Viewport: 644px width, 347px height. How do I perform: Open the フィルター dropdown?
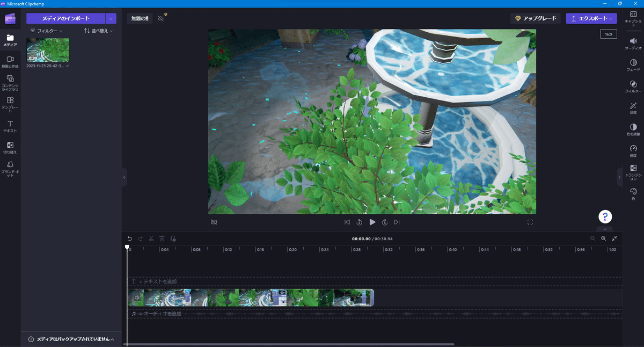pos(47,31)
